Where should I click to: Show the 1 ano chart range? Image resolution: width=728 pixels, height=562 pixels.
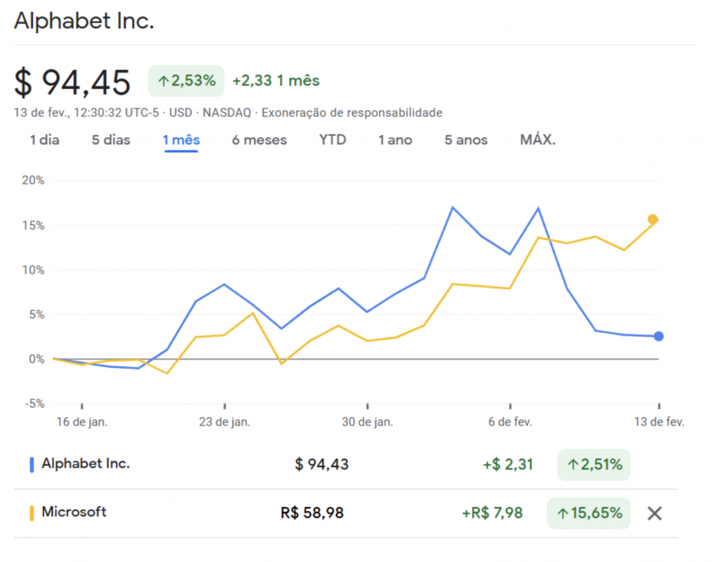point(395,140)
